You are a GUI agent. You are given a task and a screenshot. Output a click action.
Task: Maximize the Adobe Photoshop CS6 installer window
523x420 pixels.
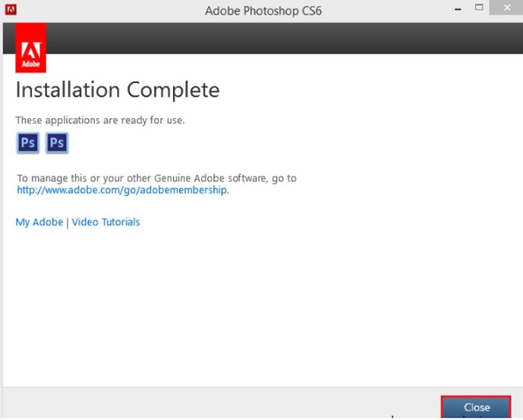point(479,7)
